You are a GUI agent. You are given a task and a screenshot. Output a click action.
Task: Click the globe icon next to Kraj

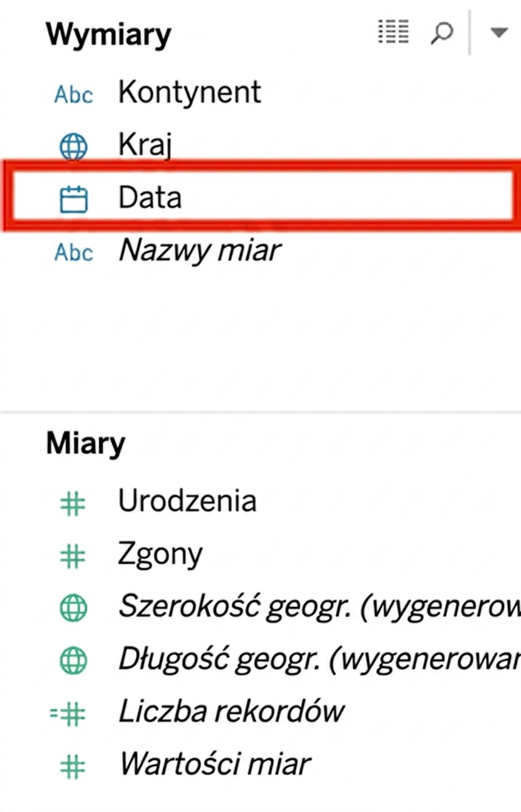click(x=73, y=147)
